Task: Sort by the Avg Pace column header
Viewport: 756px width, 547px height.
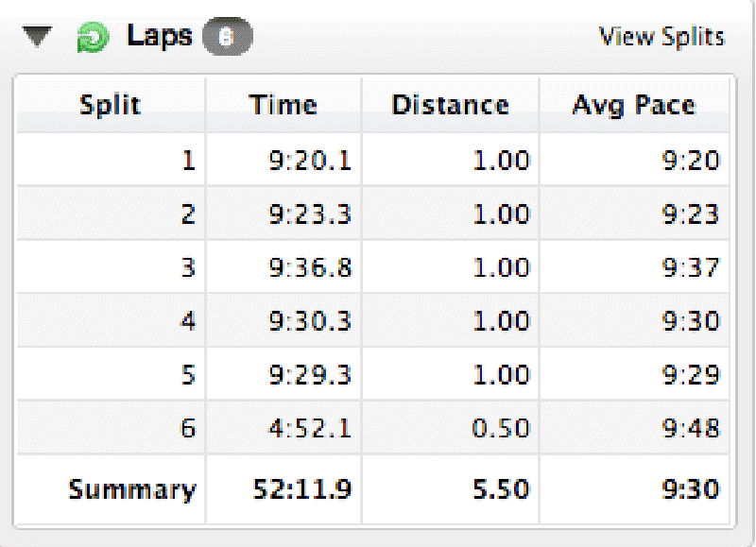Action: (634, 104)
